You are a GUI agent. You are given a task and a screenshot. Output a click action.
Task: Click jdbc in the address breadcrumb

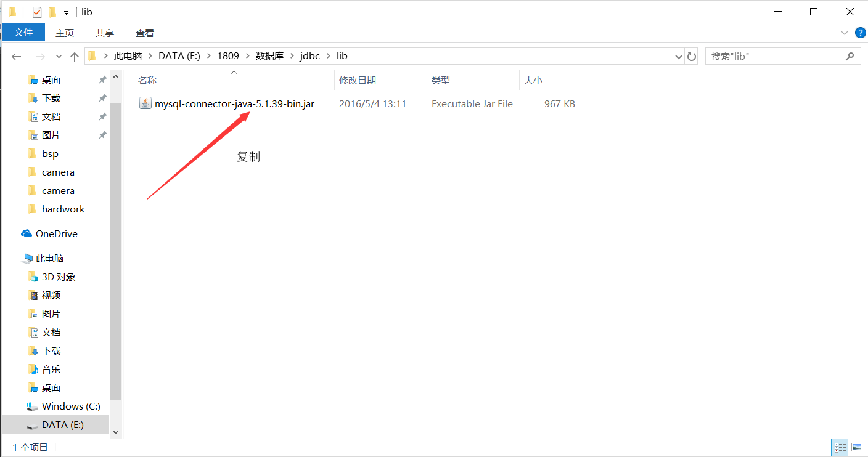309,56
